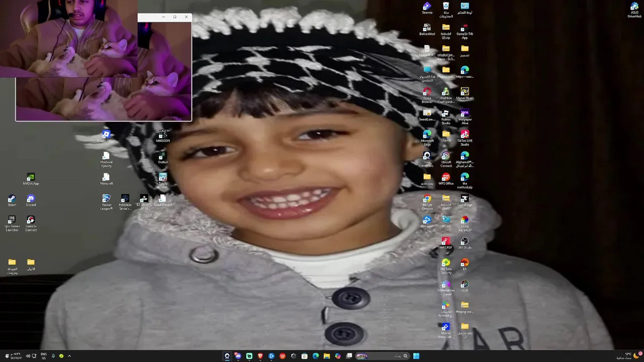Viewport: 644px width, 362px height.
Task: Launch Marvel Rivals from the desktop
Action: point(464,94)
